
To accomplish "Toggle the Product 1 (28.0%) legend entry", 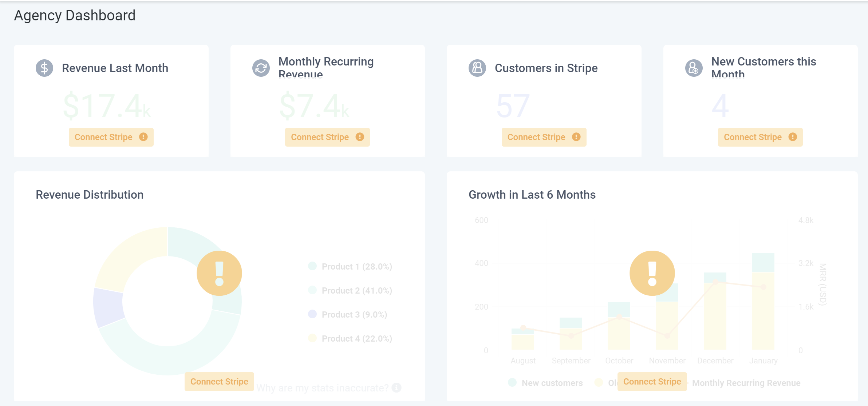I will click(356, 266).
